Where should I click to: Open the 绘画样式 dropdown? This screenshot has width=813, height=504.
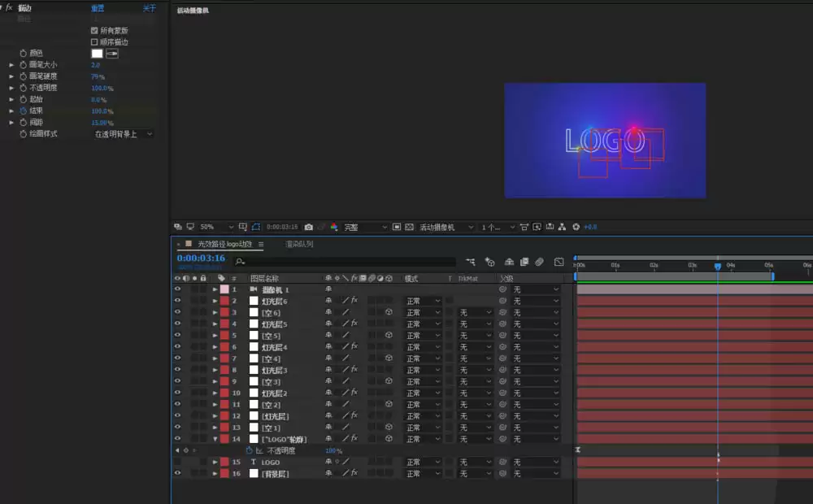click(124, 134)
